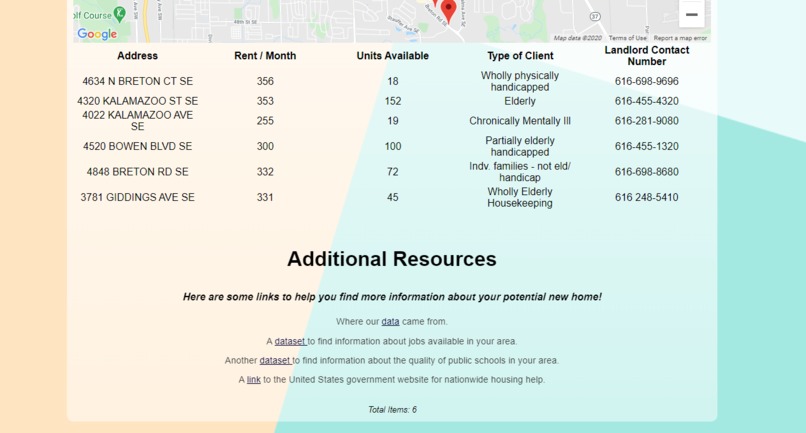Click phone number 616-698-8680

tap(647, 172)
